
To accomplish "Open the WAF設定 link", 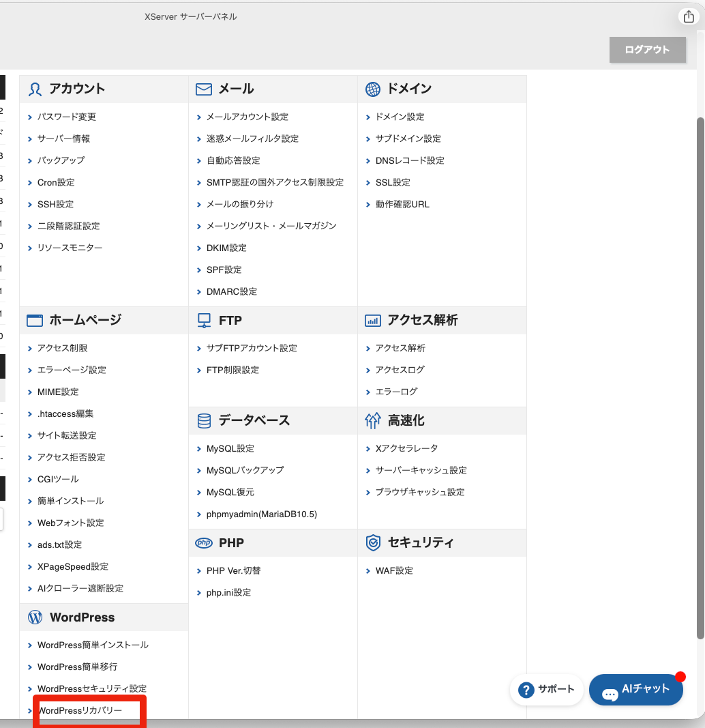I will [x=394, y=571].
